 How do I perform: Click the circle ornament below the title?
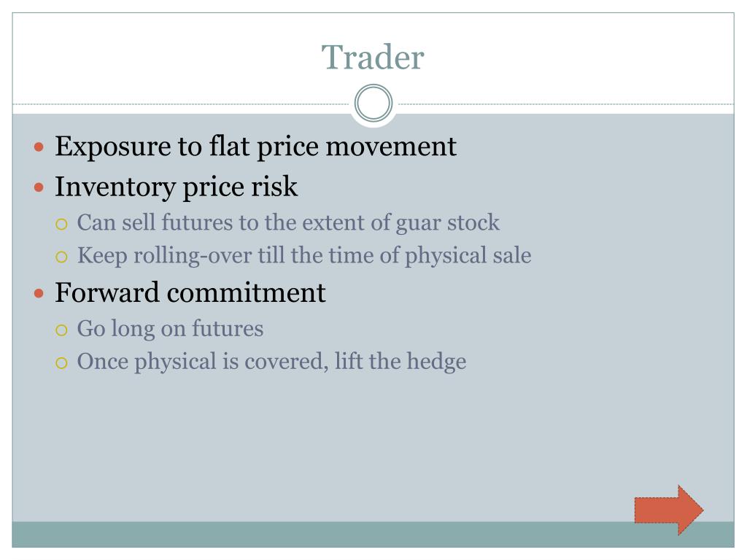373,103
